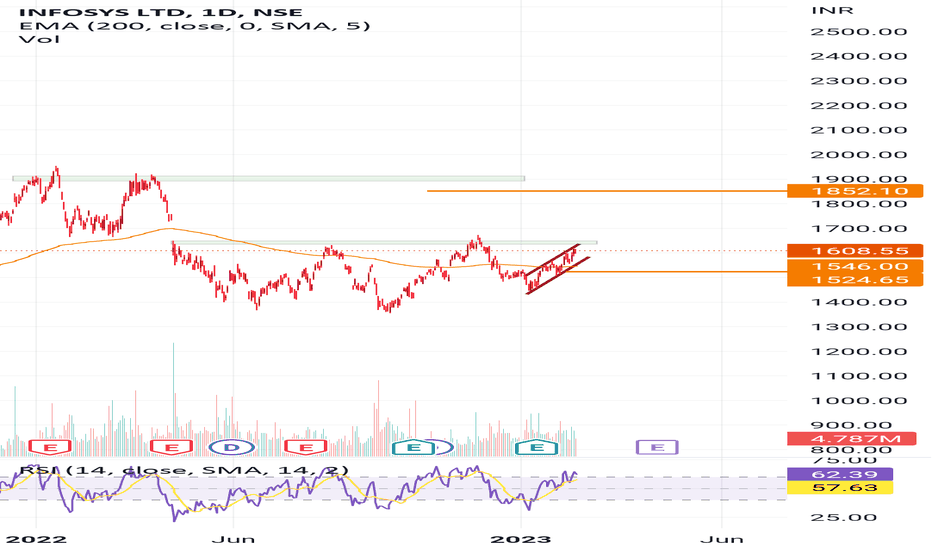Click the 2000.00 price scale label
Image resolution: width=932 pixels, height=550 pixels.
click(859, 155)
